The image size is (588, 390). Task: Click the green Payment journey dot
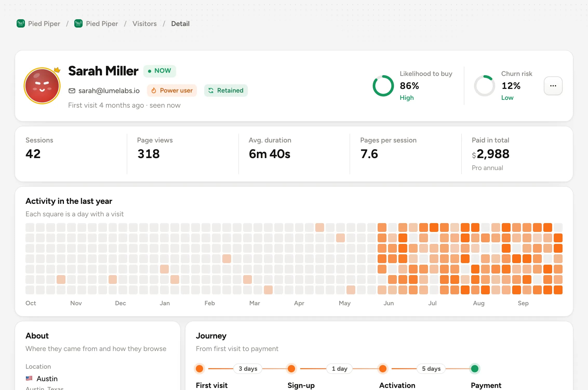(x=475, y=369)
